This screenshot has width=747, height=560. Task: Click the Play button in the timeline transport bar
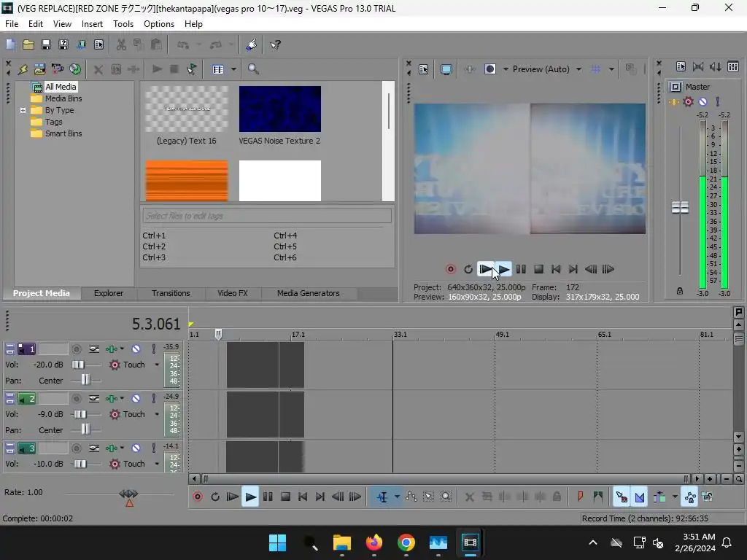pyautogui.click(x=250, y=497)
